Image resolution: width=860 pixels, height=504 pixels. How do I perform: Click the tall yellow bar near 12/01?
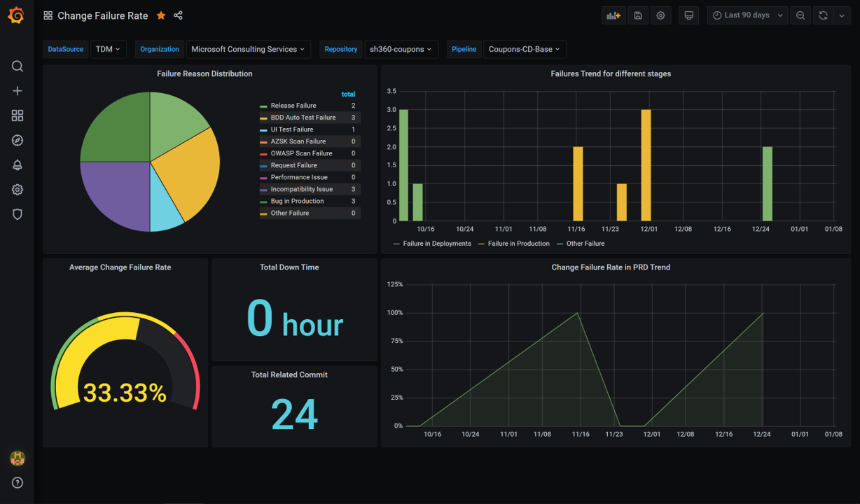[x=646, y=165]
